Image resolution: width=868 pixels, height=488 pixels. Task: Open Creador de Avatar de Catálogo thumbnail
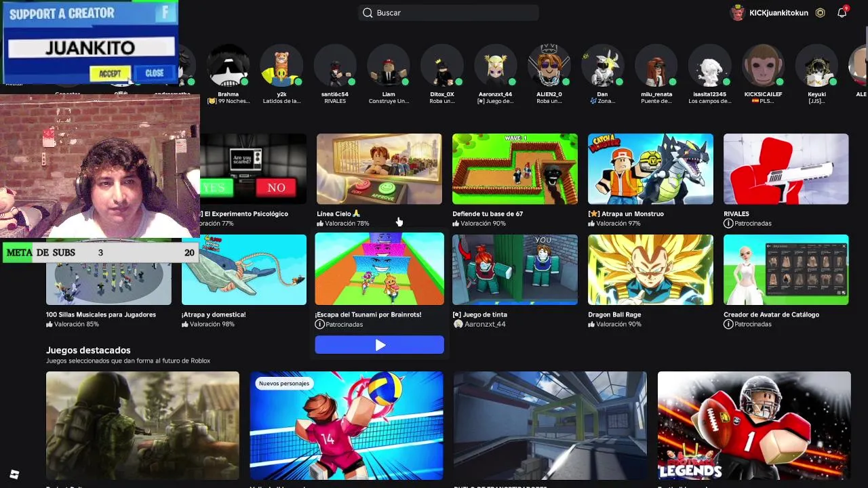tap(786, 270)
